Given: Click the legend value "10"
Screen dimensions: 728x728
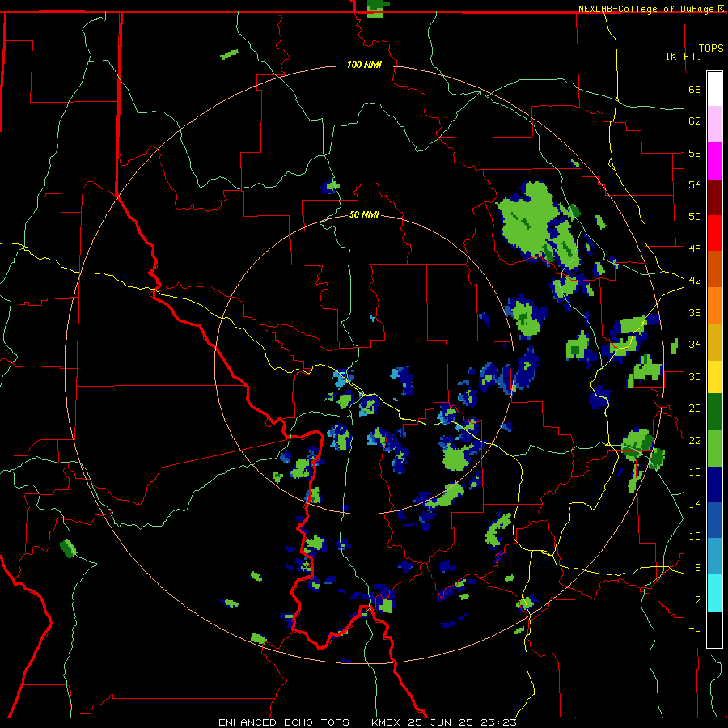Looking at the screenshot, I should point(695,535).
